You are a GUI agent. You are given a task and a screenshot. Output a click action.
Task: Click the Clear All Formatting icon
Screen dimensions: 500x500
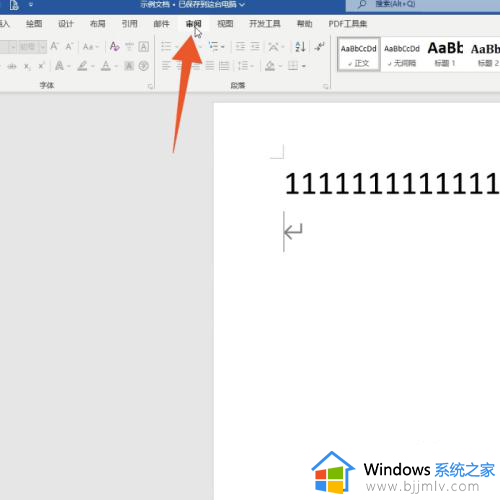coord(114,47)
